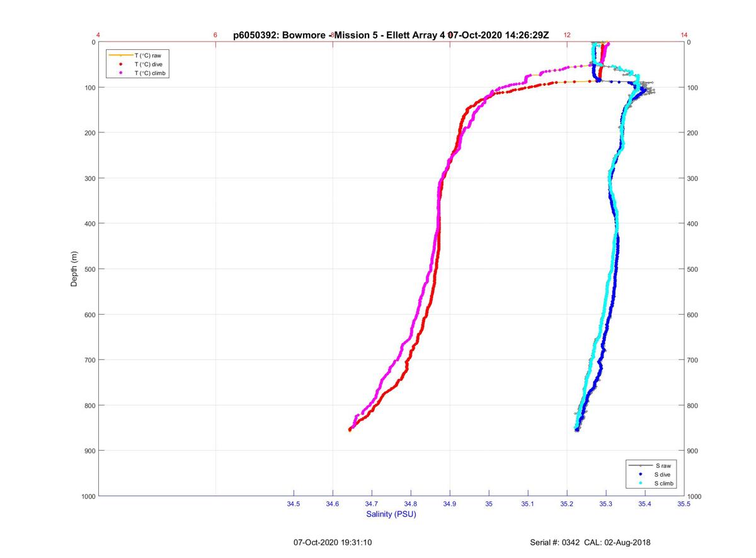Select the 'S climb' legend entry
This screenshot has width=756, height=558.
pos(653,483)
